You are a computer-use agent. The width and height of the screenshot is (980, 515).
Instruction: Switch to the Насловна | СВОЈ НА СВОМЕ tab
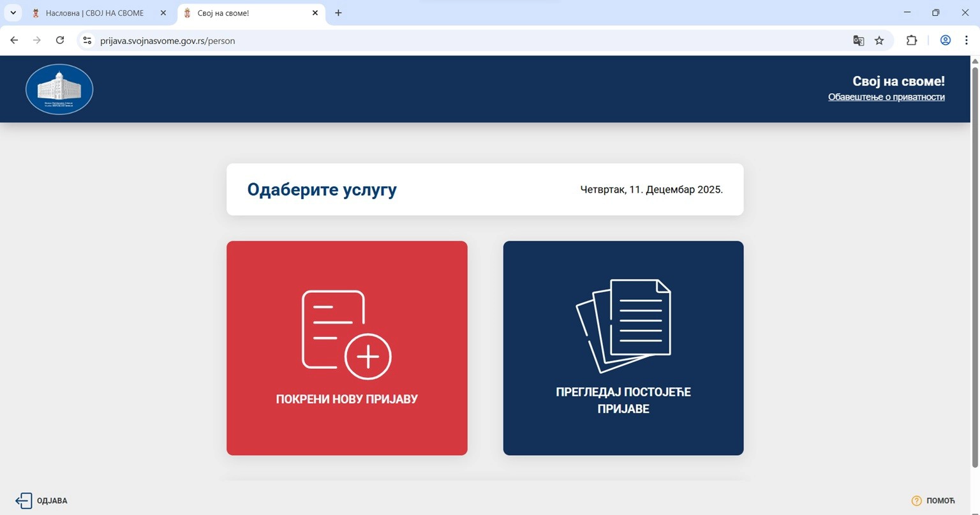[100, 13]
